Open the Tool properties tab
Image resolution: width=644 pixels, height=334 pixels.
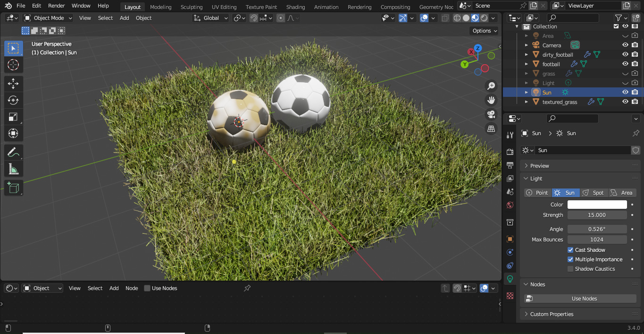point(510,135)
